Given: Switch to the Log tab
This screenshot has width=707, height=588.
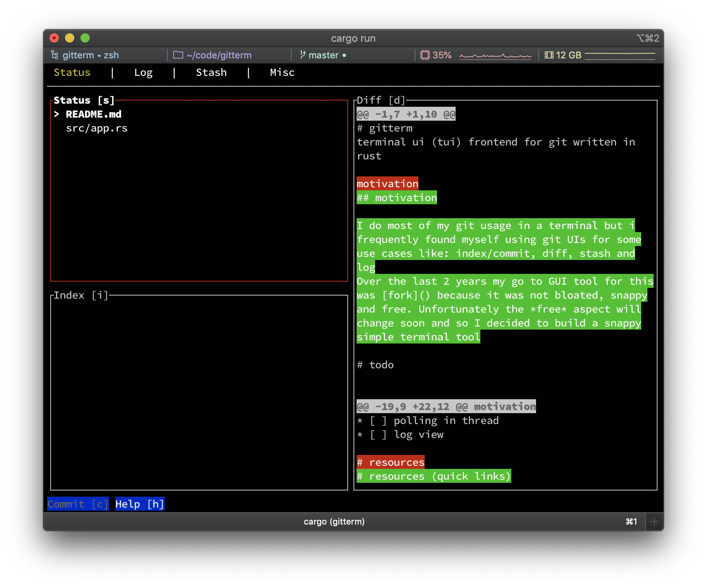Looking at the screenshot, I should 143,72.
